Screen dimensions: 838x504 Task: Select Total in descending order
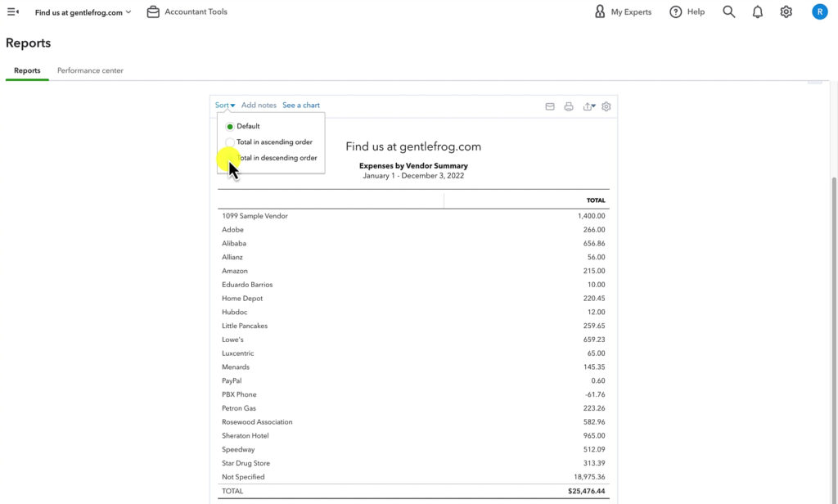click(277, 157)
